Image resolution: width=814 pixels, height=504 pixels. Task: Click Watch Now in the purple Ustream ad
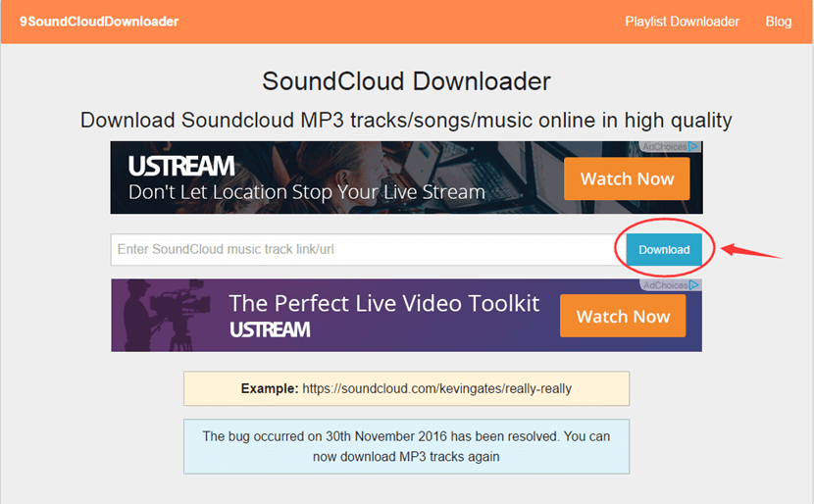[623, 316]
